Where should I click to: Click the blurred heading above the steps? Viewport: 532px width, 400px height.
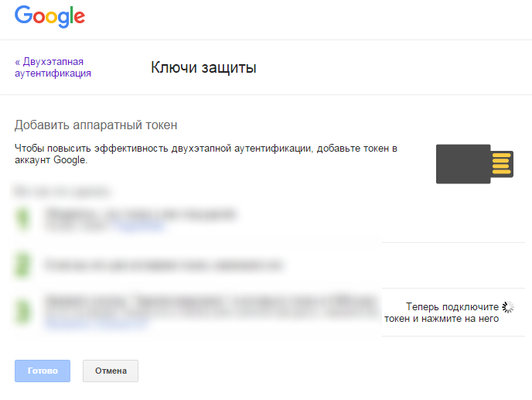(62, 190)
